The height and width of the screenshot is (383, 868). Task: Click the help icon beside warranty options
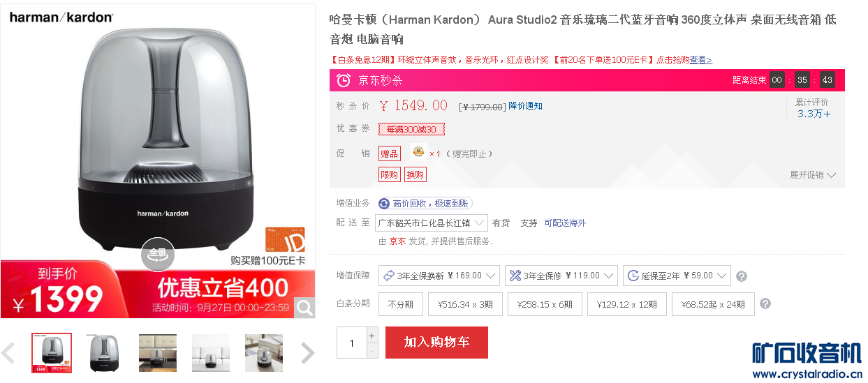pyautogui.click(x=742, y=276)
